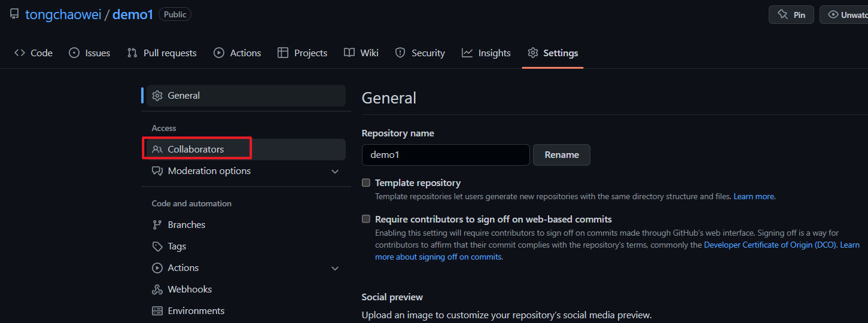Switch to the Insights tab
868x323 pixels.
point(486,53)
